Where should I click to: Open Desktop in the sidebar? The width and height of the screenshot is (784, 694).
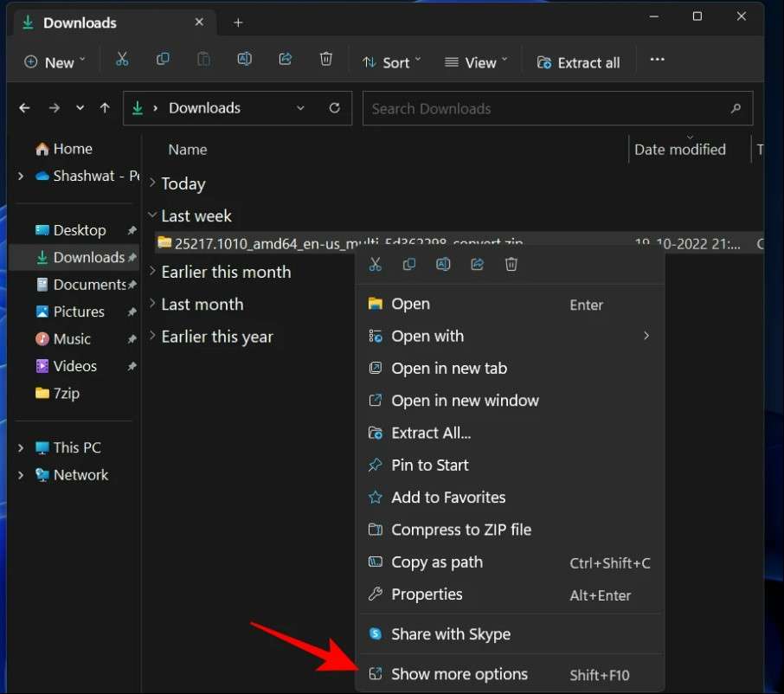coord(70,230)
